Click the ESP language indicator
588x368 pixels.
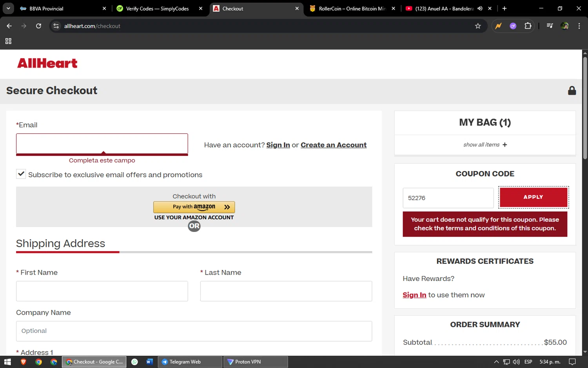point(528,362)
